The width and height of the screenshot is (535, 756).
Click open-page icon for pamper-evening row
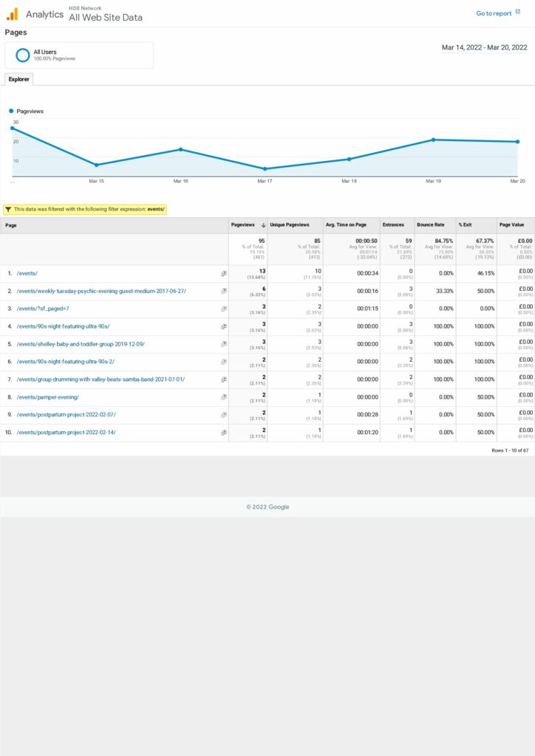pyautogui.click(x=224, y=397)
